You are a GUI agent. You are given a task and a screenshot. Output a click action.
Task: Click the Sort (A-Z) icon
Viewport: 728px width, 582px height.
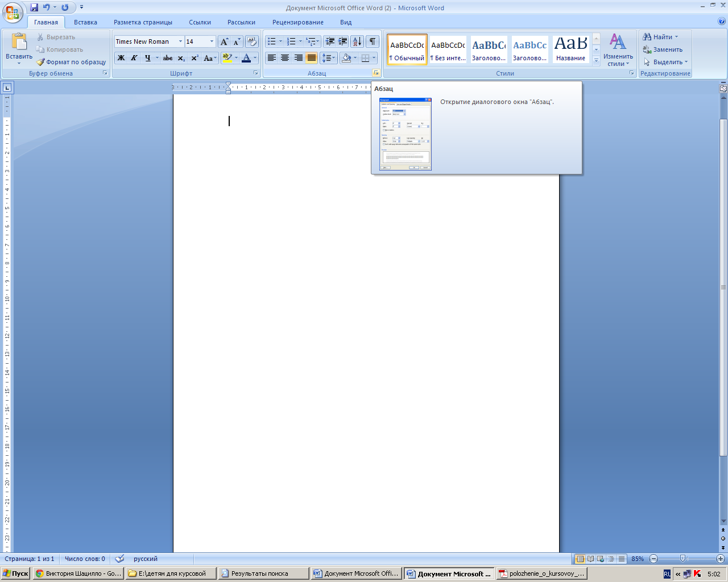357,41
